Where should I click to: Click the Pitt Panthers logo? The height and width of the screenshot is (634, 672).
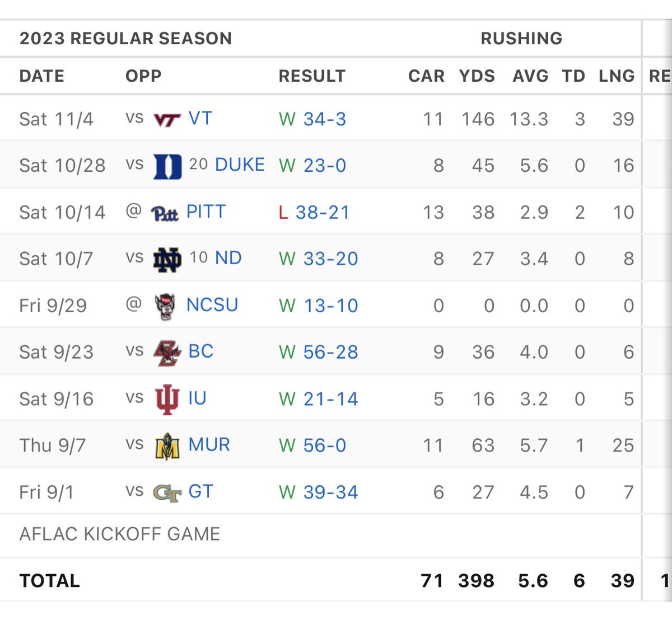click(x=165, y=213)
